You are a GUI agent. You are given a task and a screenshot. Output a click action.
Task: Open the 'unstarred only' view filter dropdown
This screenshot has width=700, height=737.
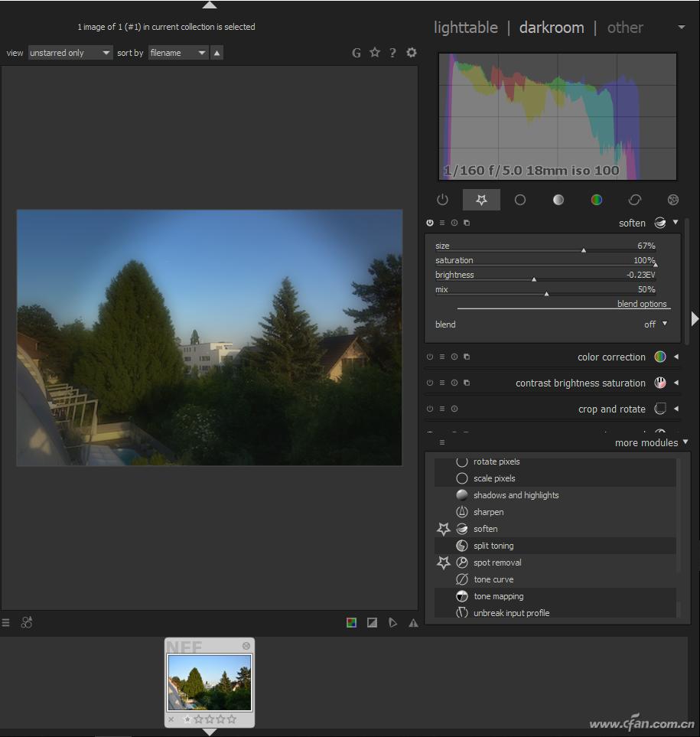point(70,53)
